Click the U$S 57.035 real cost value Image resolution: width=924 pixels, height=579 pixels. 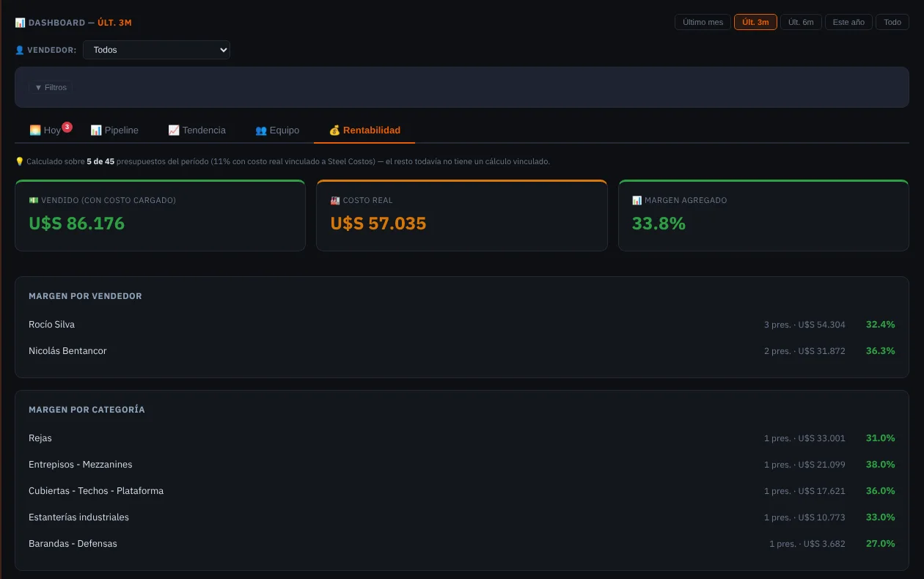[x=378, y=224]
